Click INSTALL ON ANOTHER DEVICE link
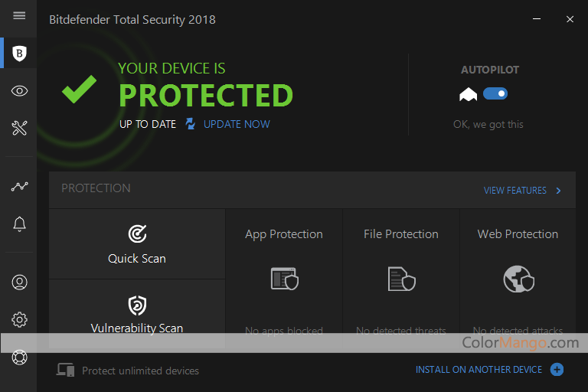 [x=479, y=370]
